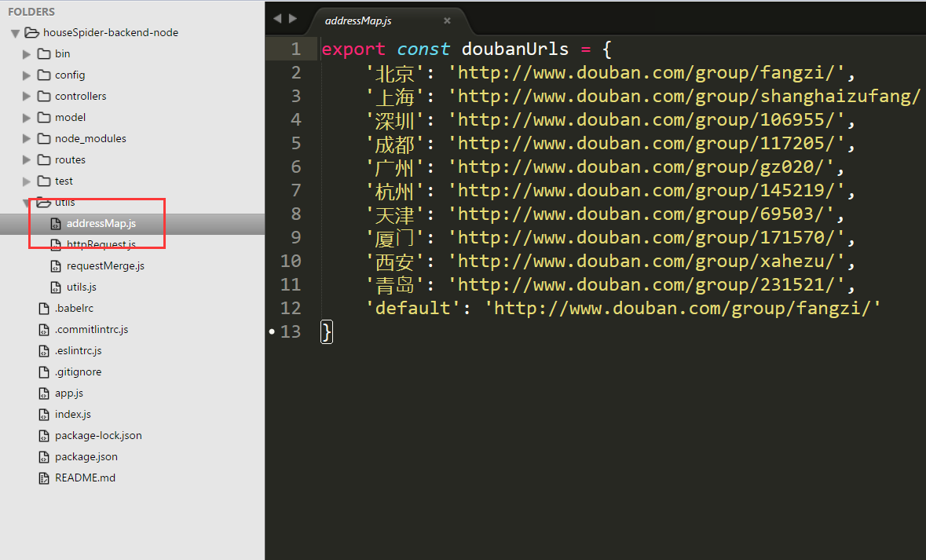Image resolution: width=926 pixels, height=560 pixels.
Task: Expand the controllers folder arrow
Action: (27, 97)
